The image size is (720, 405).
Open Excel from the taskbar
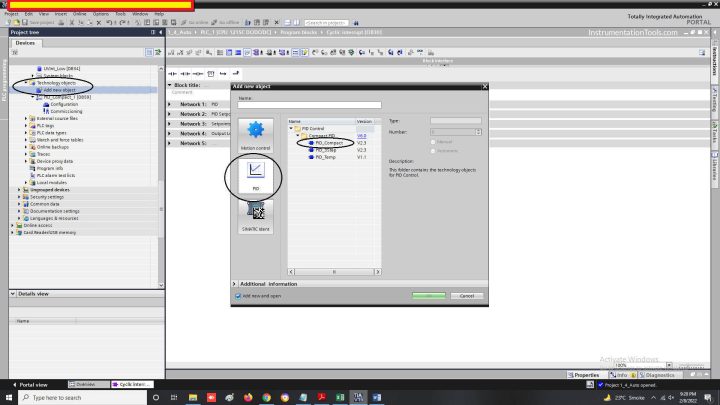pos(340,397)
